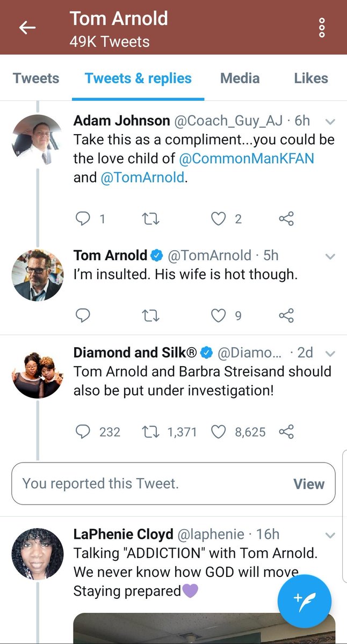
Task: Like Adam Johnson's love child tweet
Action: coord(218,218)
